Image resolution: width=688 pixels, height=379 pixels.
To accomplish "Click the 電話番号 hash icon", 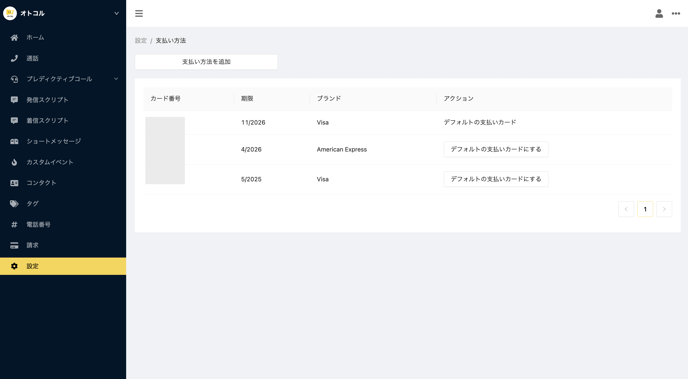I will tap(14, 225).
